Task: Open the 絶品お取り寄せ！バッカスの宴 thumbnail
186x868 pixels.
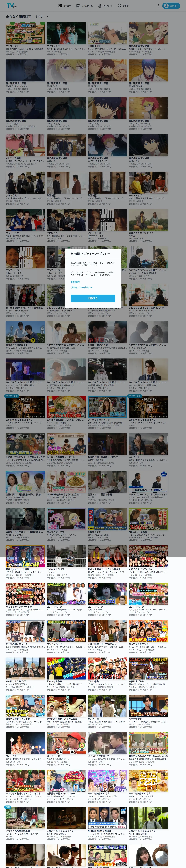Action: [x=66, y=706]
